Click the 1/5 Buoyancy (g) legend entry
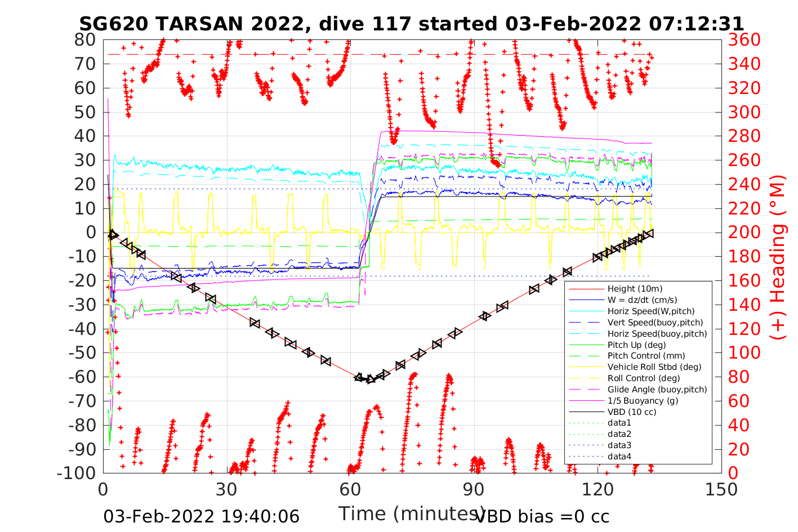Screen dimensions: 798x532 643,401
